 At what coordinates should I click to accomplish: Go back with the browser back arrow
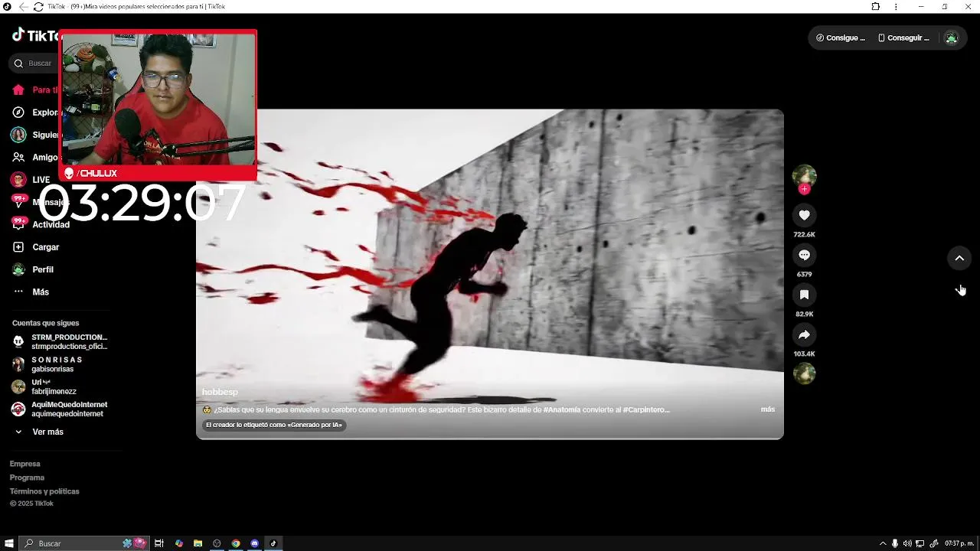[x=23, y=7]
